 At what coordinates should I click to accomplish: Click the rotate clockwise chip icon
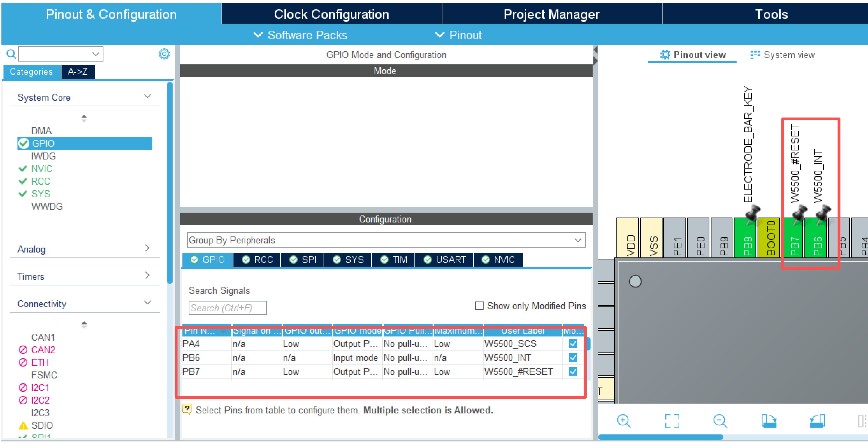pos(768,421)
